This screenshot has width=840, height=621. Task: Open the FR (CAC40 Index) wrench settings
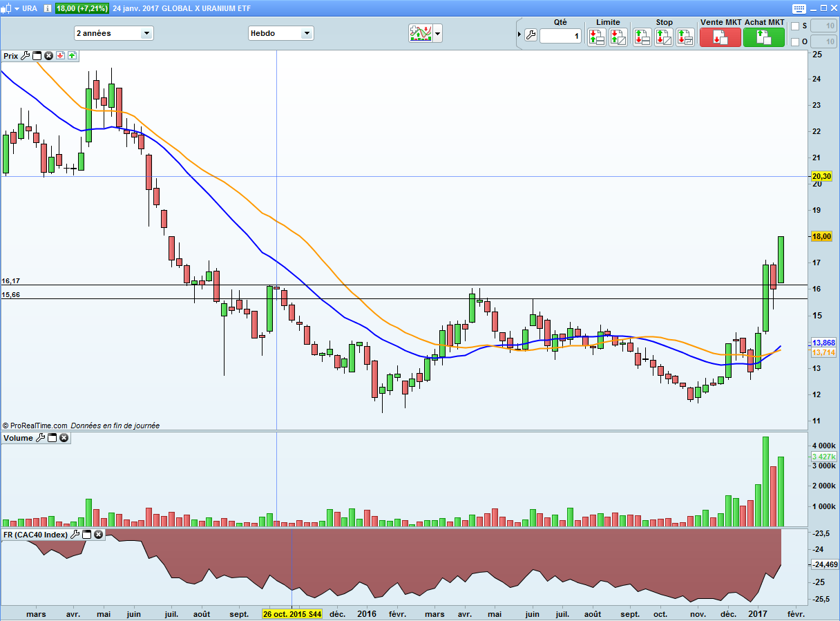point(75,535)
